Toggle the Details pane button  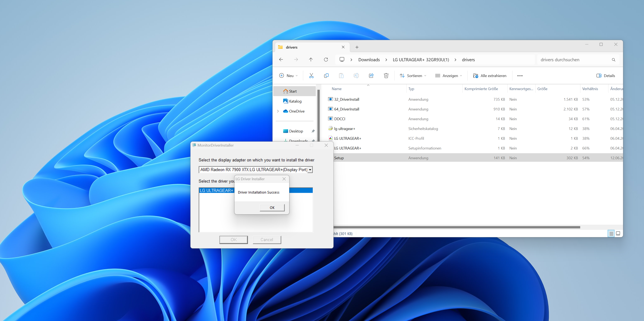pos(606,76)
